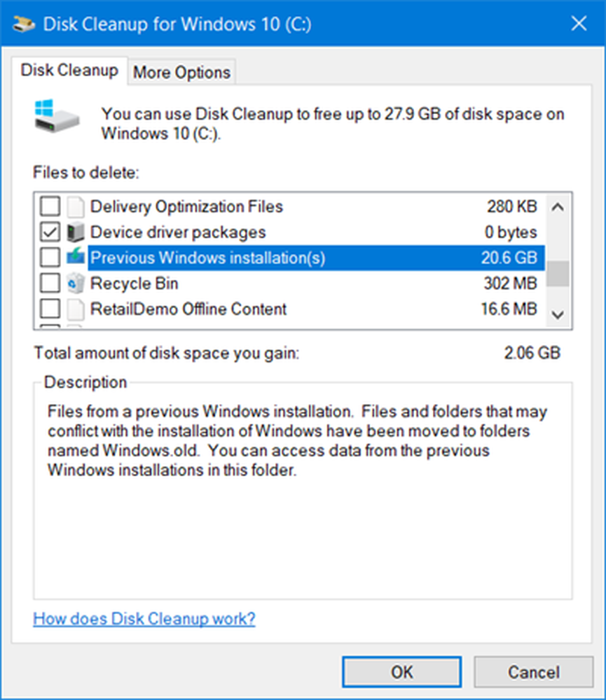The width and height of the screenshot is (606, 700).
Task: Check the RetailDemo Offline Content checkbox
Action: 50,308
